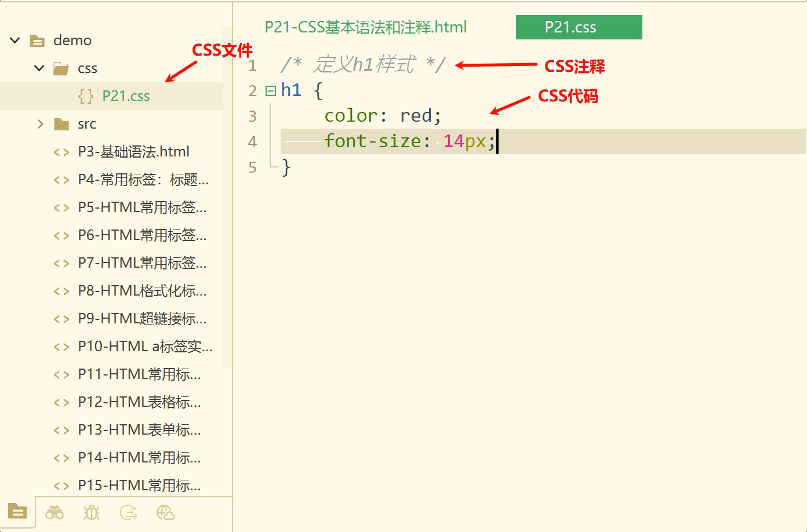Click the file icon beside P8-HTML格式化标
This screenshot has height=532, width=807.
point(61,291)
